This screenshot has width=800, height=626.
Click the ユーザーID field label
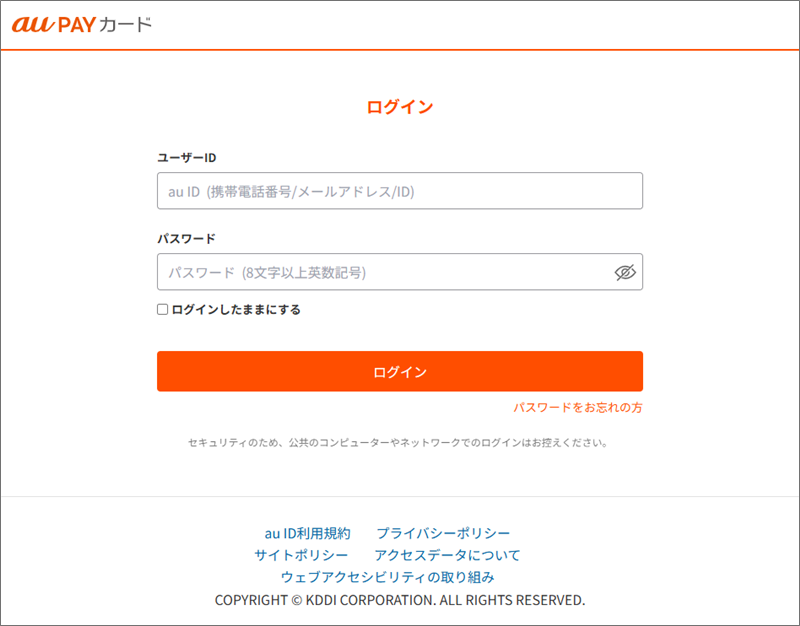click(x=187, y=158)
